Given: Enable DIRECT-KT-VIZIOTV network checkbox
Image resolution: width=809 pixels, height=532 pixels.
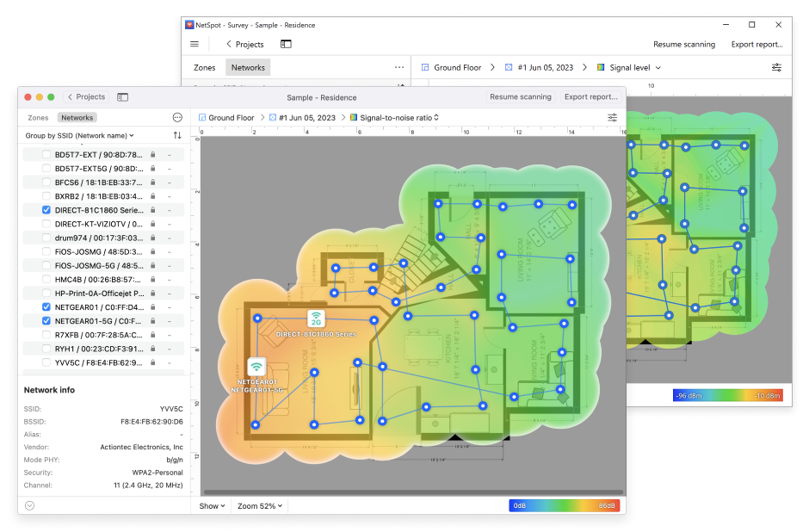Looking at the screenshot, I should pyautogui.click(x=46, y=224).
